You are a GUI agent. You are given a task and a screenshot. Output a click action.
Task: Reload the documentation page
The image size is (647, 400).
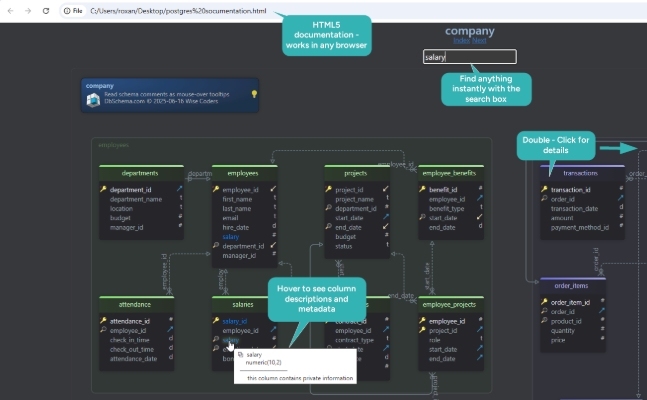pyautogui.click(x=47, y=10)
